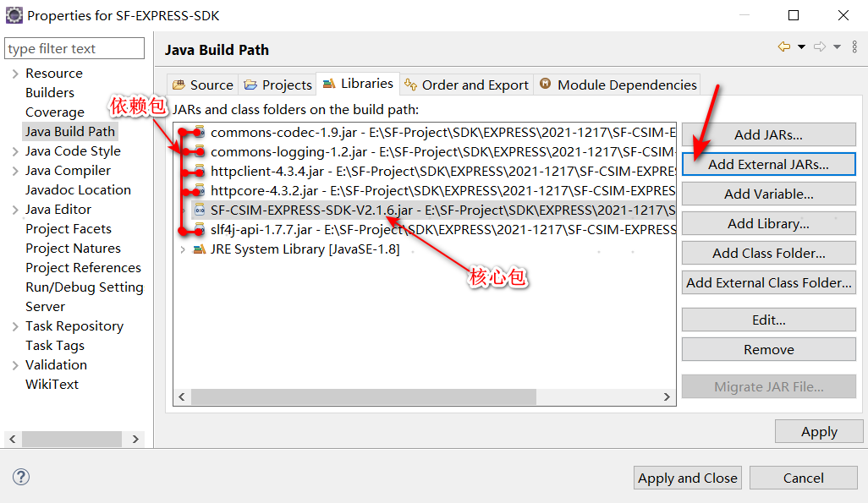Image resolution: width=868 pixels, height=503 pixels.
Task: Open the Module Dependencies tab
Action: pos(618,85)
